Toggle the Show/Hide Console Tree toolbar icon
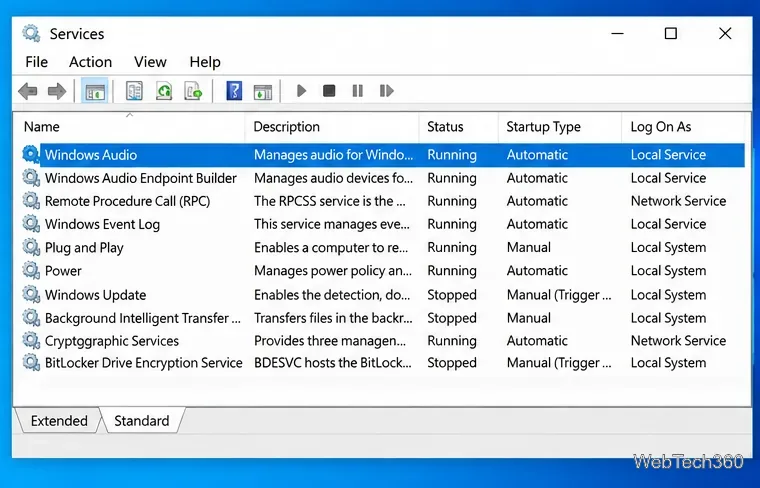760x488 pixels. pos(95,91)
